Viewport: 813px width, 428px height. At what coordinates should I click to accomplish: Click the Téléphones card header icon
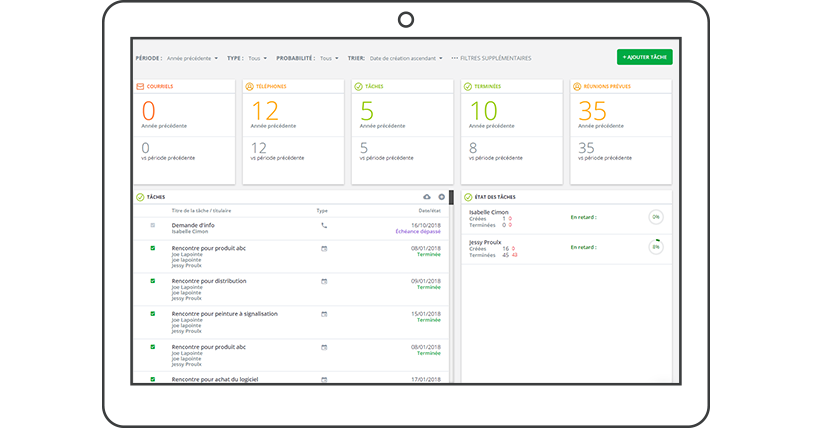249,87
